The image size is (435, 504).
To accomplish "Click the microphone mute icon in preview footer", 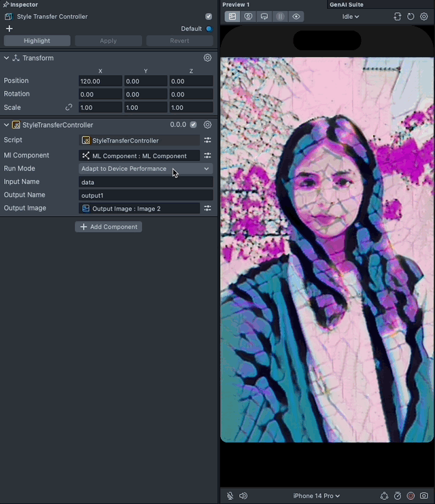I will click(230, 496).
